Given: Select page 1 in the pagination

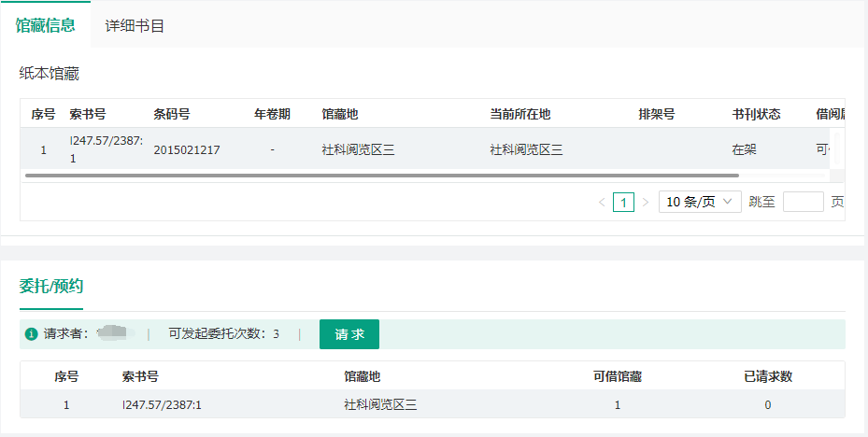Looking at the screenshot, I should click(623, 202).
